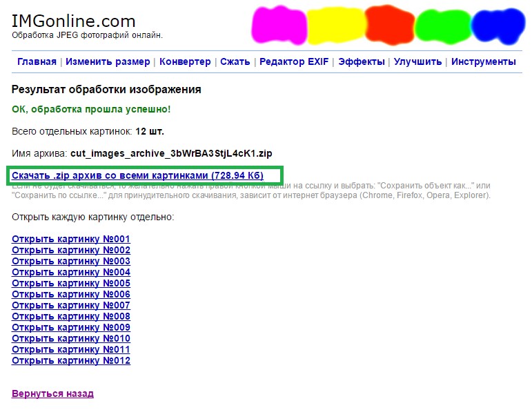This screenshot has width=532, height=410.
Task: Click the Вернуться назад link
Action: click(x=52, y=393)
